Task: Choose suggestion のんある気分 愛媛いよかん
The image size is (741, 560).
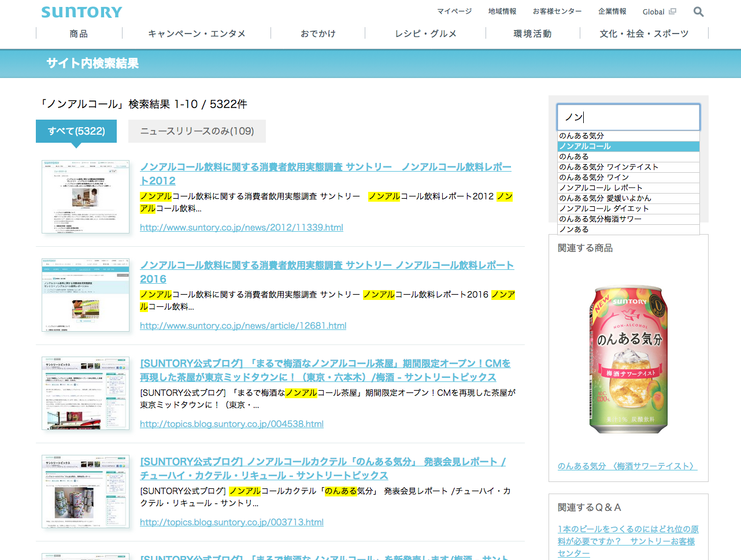Action: (x=628, y=198)
